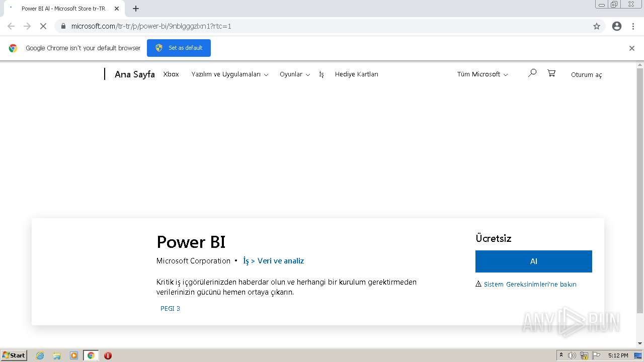The image size is (644, 362).
Task: Select the Chrome taskbar button
Action: (91, 355)
